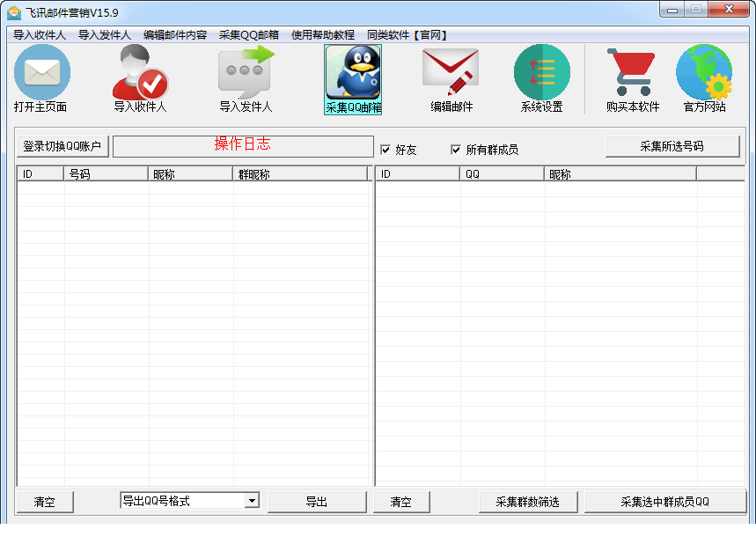Click the app icon in title bar
Screen dimensions: 756x544
(14, 12)
